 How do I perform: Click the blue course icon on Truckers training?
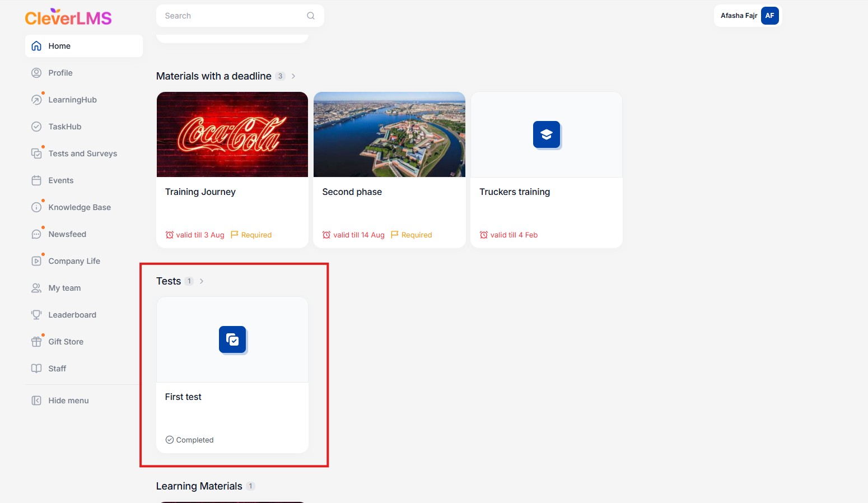click(x=547, y=134)
